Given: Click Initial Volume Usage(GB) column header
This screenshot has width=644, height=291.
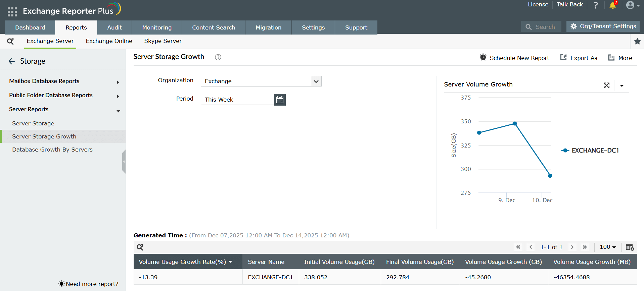Looking at the screenshot, I should (339, 262).
